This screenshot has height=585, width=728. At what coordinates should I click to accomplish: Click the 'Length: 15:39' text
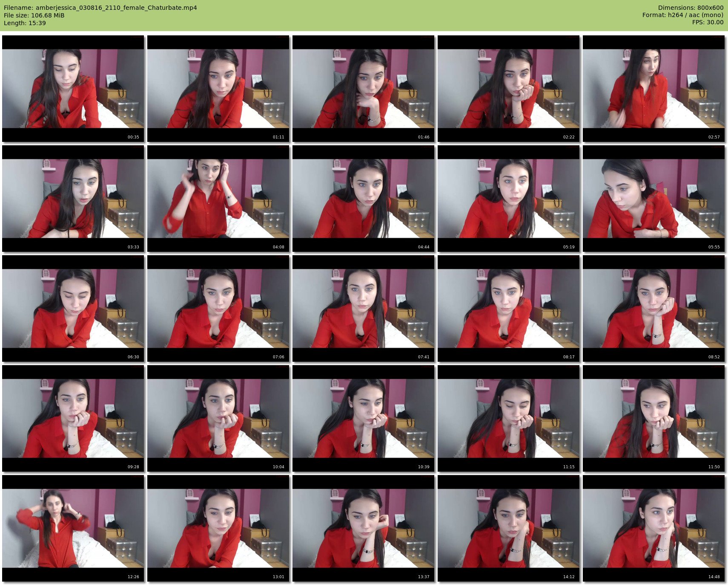(25, 23)
